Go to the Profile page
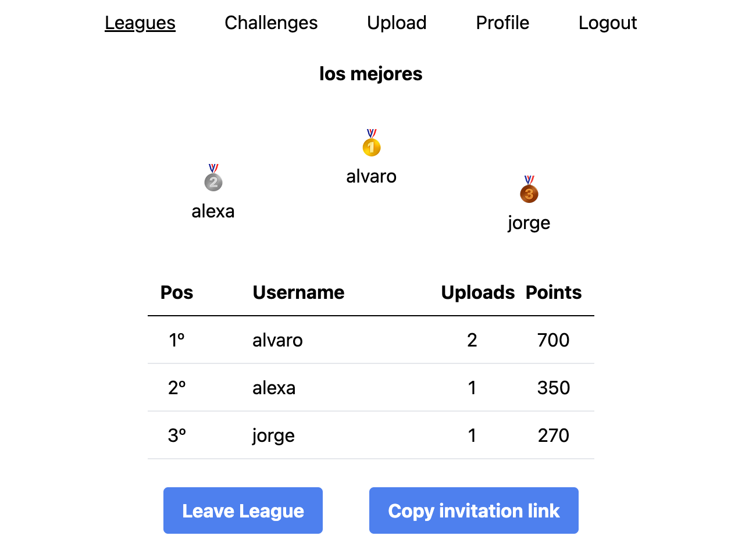This screenshot has height=557, width=756. coord(502,23)
